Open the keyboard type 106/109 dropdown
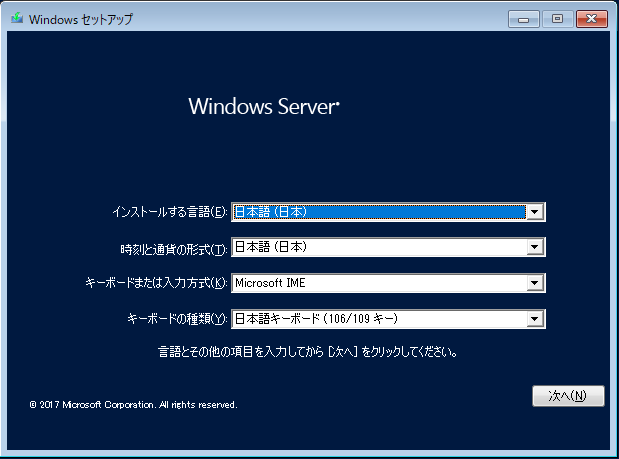The image size is (619, 459). tap(388, 318)
